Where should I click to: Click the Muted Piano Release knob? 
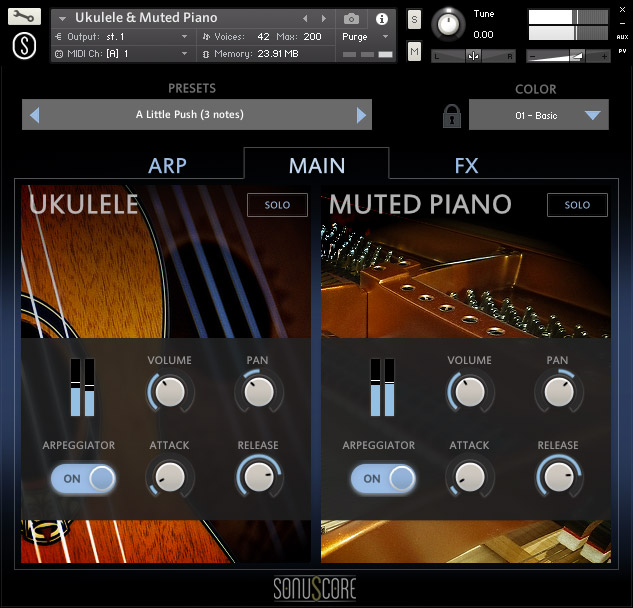(558, 477)
